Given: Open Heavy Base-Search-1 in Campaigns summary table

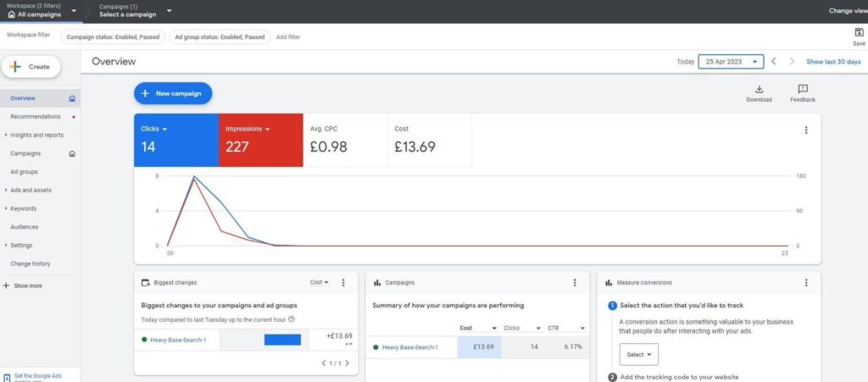Looking at the screenshot, I should pos(409,347).
